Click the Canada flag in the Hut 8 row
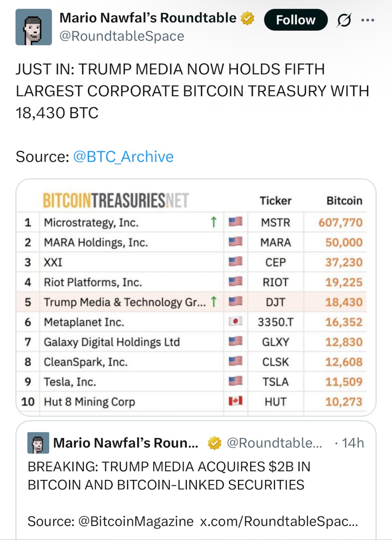Viewport: 392px width, 540px height. pyautogui.click(x=235, y=401)
